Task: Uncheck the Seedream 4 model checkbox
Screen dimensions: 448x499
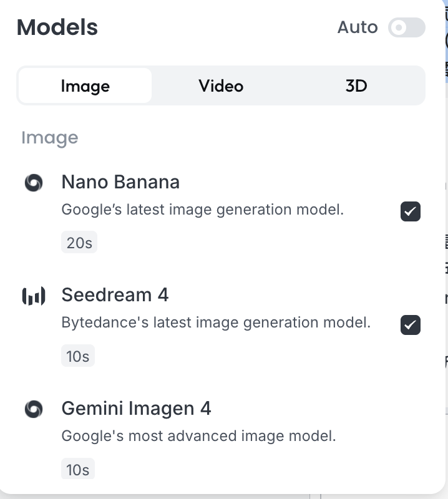Action: click(x=411, y=324)
